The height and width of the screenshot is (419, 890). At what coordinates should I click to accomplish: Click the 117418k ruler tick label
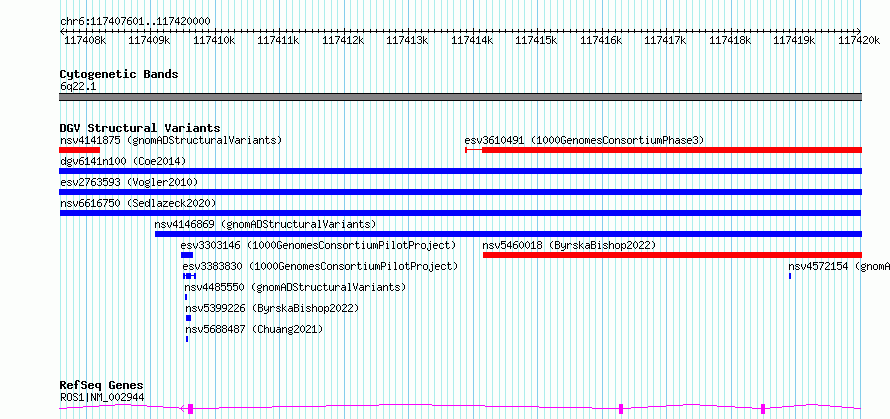729,40
